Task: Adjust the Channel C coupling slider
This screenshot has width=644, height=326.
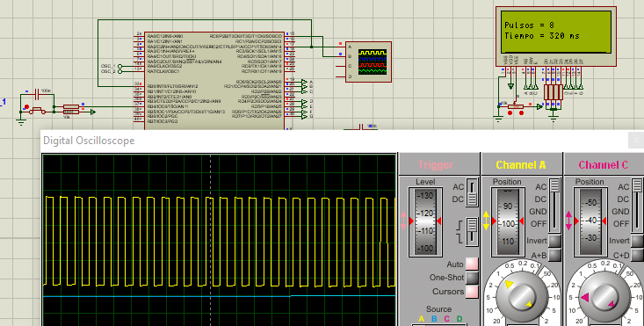Action: pyautogui.click(x=638, y=205)
